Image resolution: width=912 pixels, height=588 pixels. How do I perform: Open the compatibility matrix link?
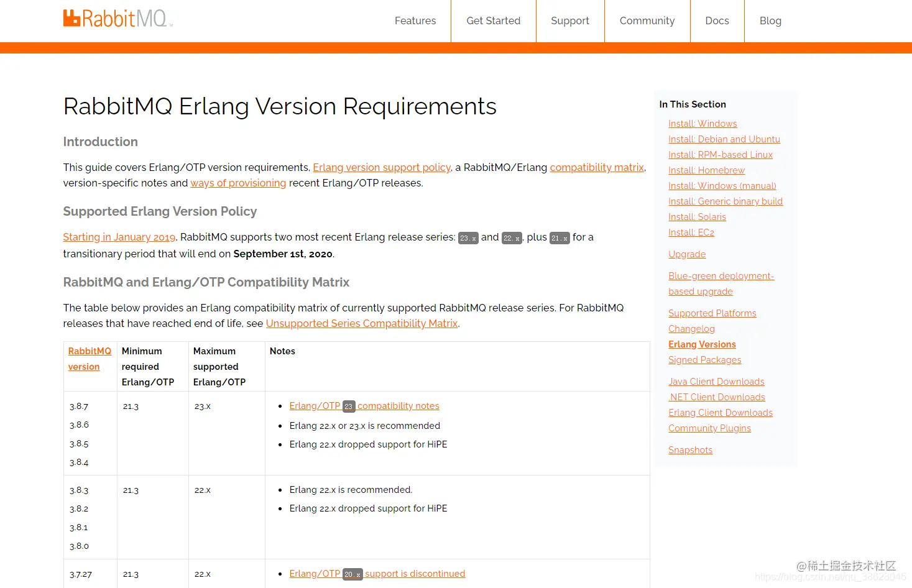pos(597,167)
